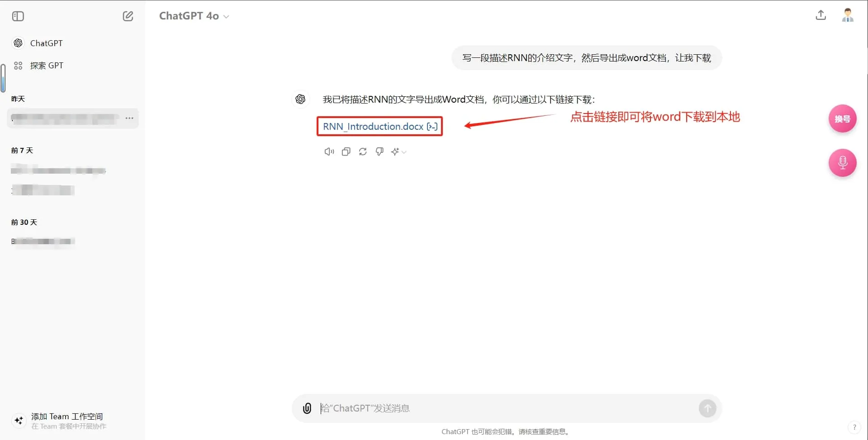Activate the pink microphone floating button
This screenshot has height=440, width=868.
pyautogui.click(x=842, y=163)
